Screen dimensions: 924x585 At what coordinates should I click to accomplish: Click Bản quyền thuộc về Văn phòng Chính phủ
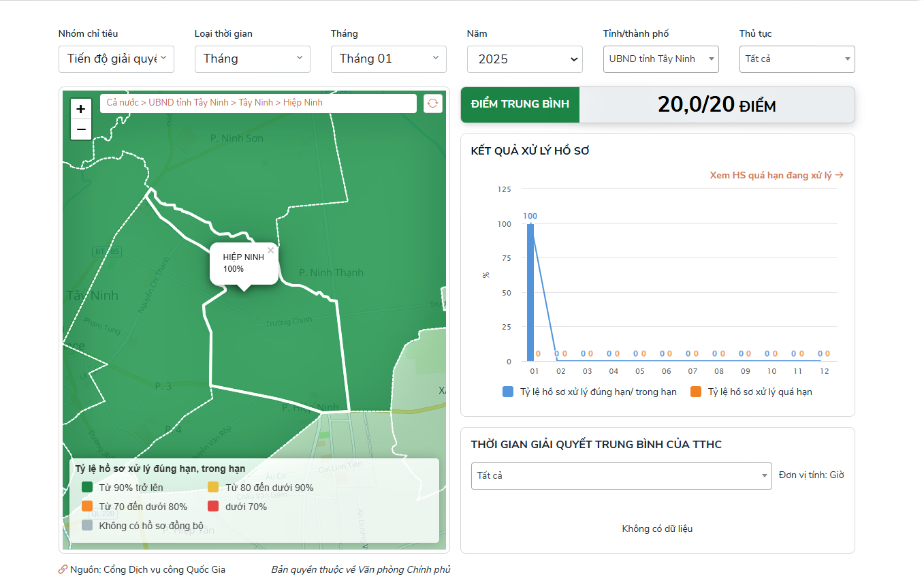coord(361,569)
